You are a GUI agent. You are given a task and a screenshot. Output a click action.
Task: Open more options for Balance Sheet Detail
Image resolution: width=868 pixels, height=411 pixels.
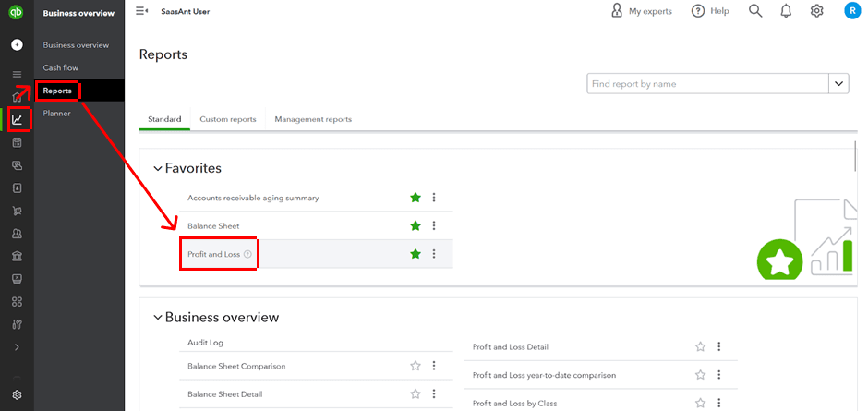pos(434,393)
